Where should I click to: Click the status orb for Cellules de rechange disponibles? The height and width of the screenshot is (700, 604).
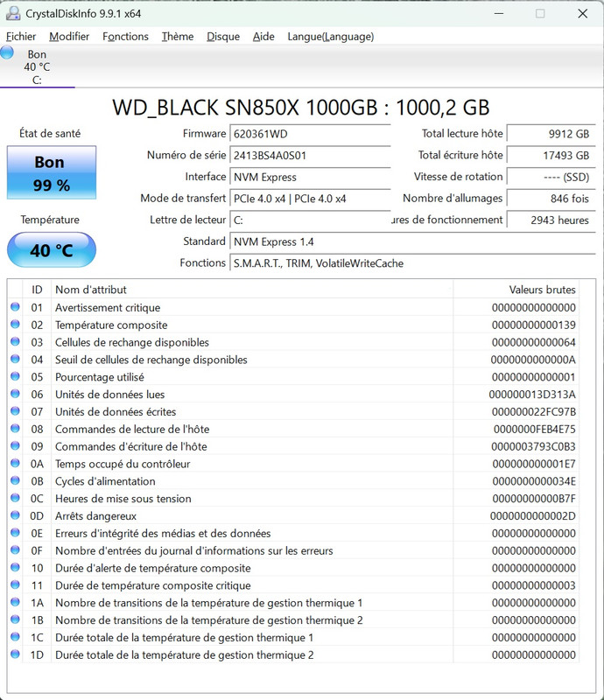coord(15,341)
